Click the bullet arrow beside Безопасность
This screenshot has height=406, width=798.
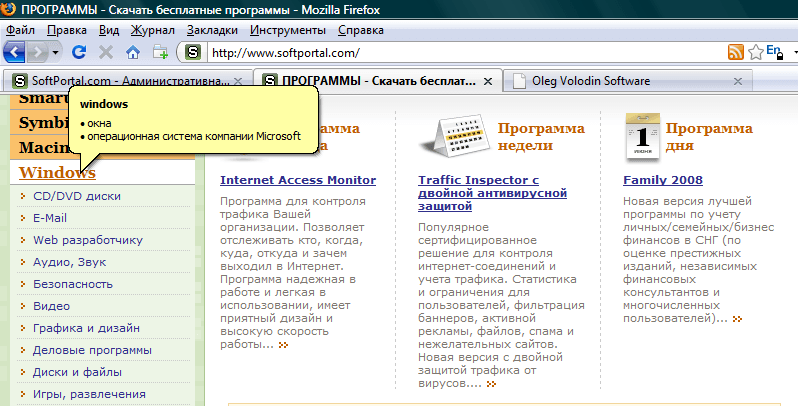pos(23,284)
